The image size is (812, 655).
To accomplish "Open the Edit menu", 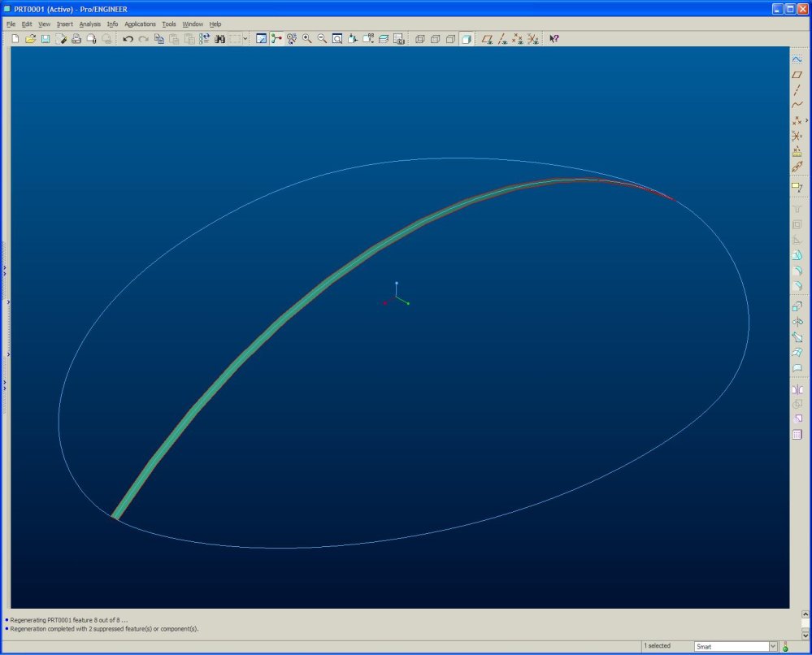I will pyautogui.click(x=27, y=24).
